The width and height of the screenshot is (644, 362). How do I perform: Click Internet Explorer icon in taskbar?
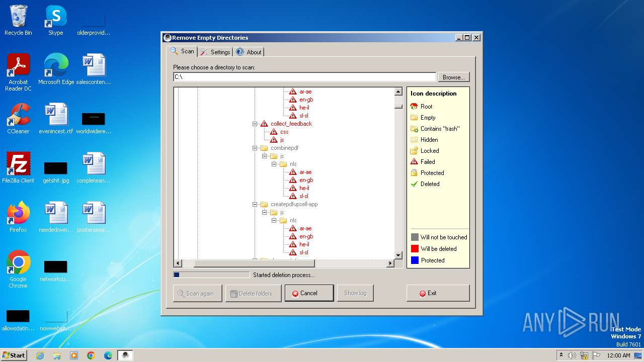(x=40, y=355)
